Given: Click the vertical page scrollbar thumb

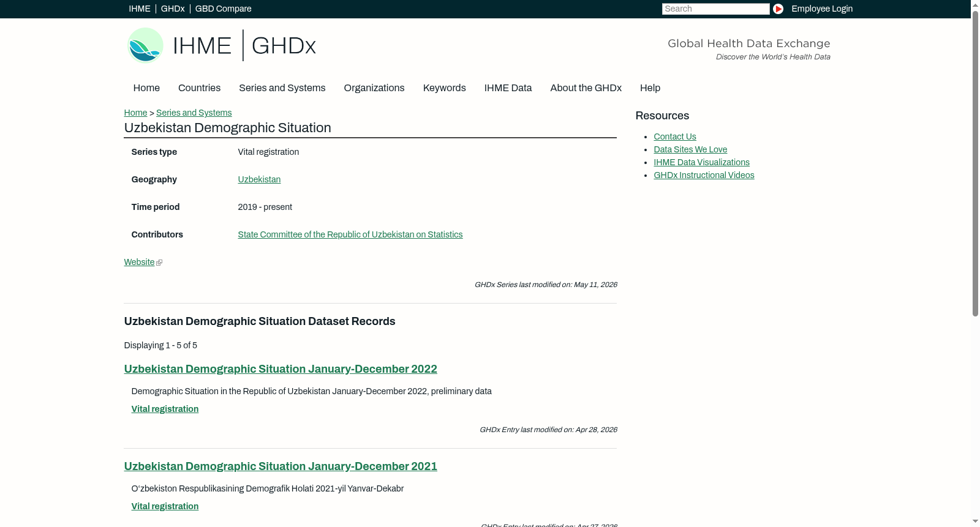Looking at the screenshot, I should (x=975, y=163).
